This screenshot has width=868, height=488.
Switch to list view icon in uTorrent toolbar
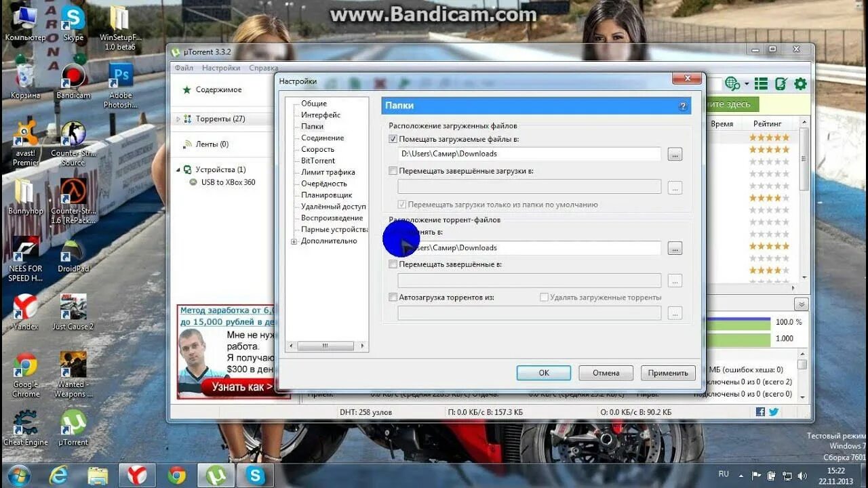tap(762, 83)
